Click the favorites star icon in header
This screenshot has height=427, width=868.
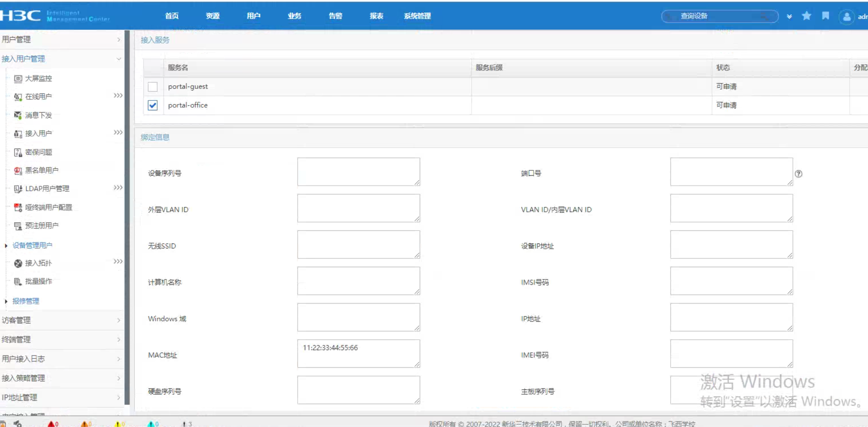pyautogui.click(x=806, y=16)
